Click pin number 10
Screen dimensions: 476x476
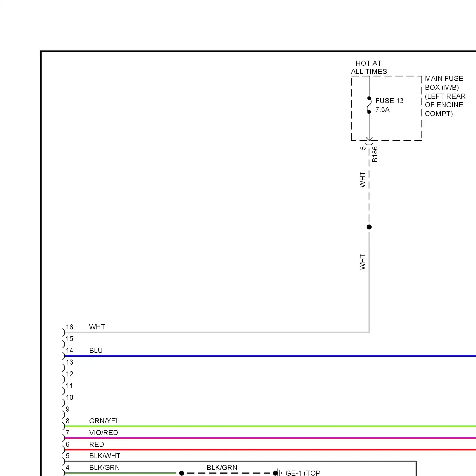click(x=69, y=397)
